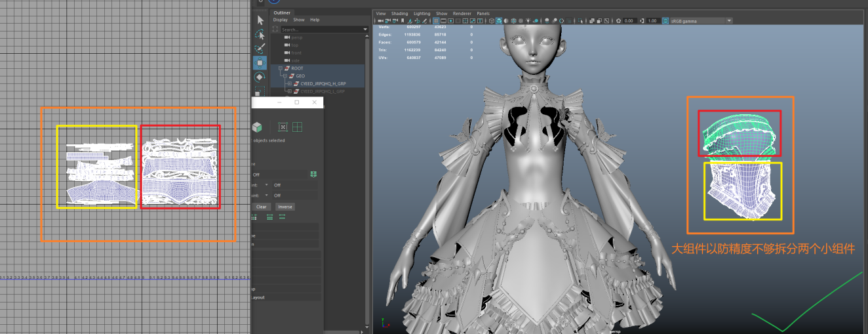
Task: Choose the Paint selection tool
Action: click(260, 49)
